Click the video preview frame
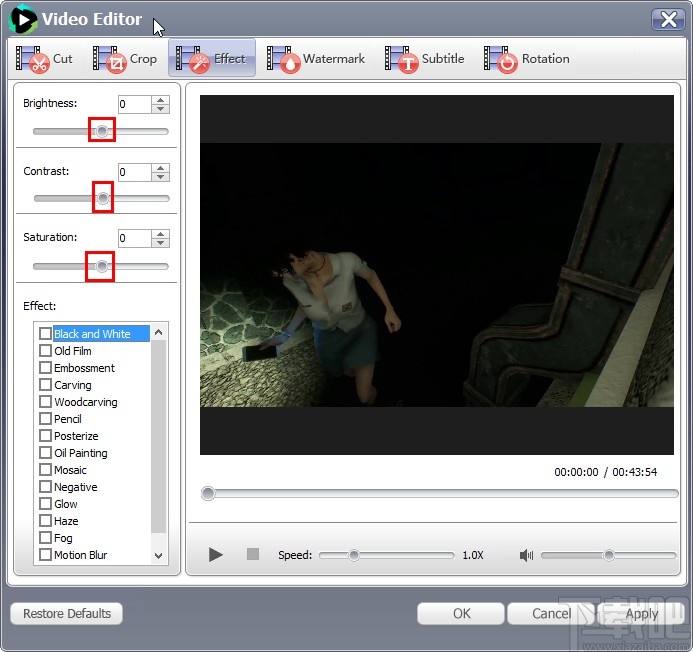The width and height of the screenshot is (693, 652). click(x=437, y=275)
